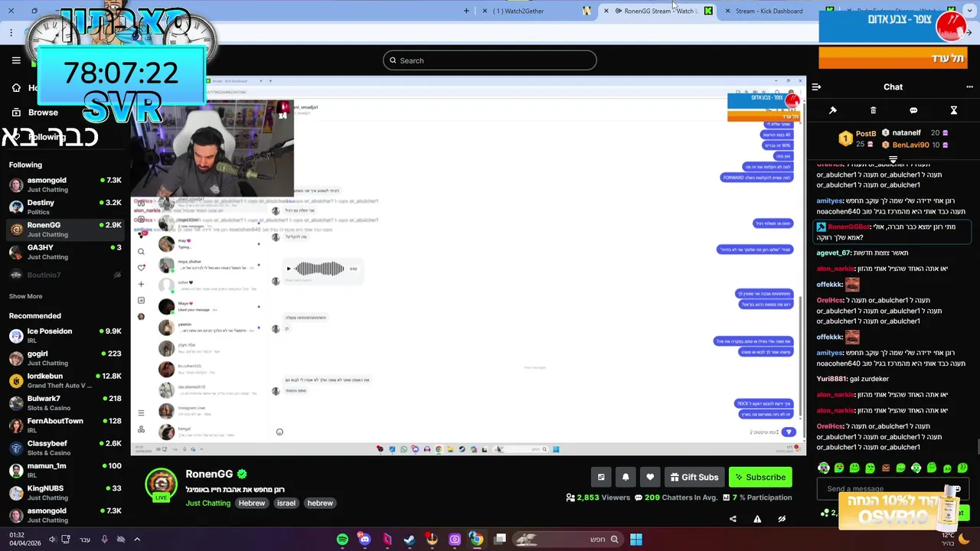
Task: Open Destiny channel in Following list
Action: coord(65,207)
